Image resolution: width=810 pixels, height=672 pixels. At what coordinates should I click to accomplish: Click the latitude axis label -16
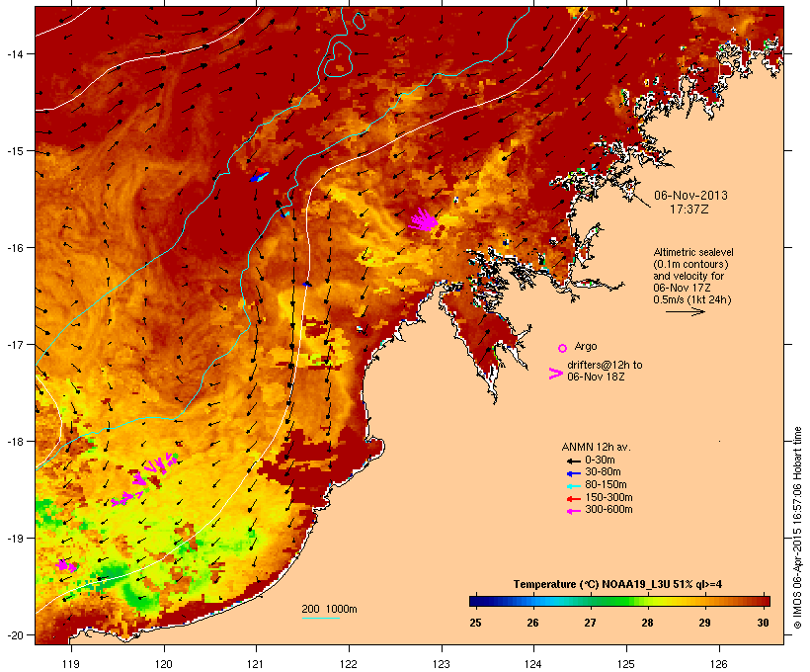14,248
